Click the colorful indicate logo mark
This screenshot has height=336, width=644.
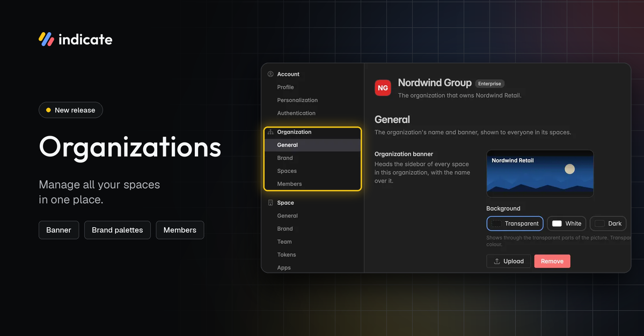point(46,39)
